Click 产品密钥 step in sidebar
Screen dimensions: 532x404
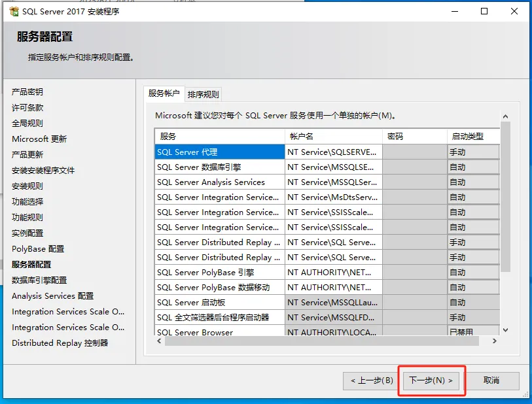pos(27,92)
